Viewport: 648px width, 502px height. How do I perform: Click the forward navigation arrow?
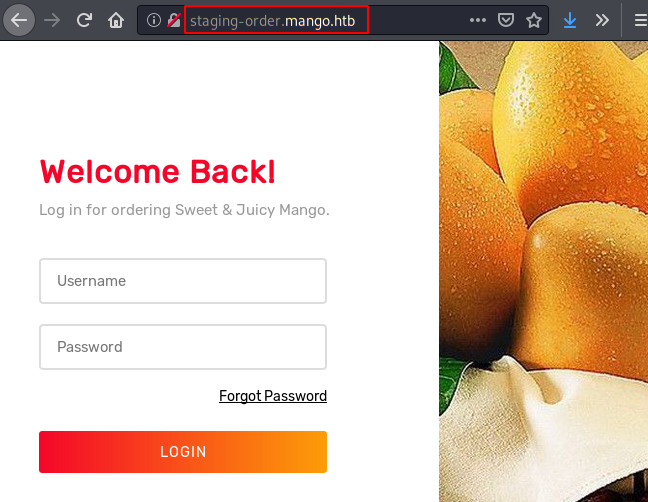(52, 20)
